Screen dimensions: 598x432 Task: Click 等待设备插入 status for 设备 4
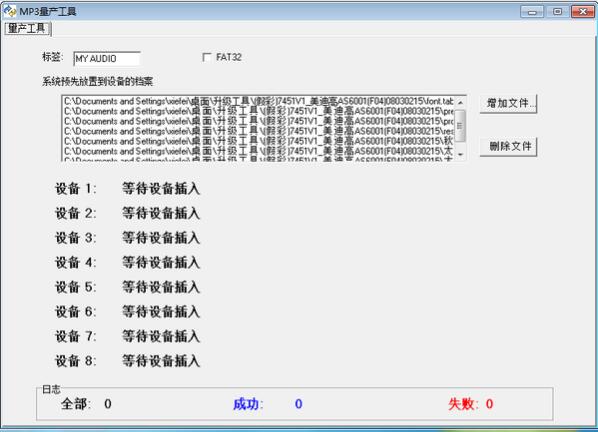[x=161, y=262]
